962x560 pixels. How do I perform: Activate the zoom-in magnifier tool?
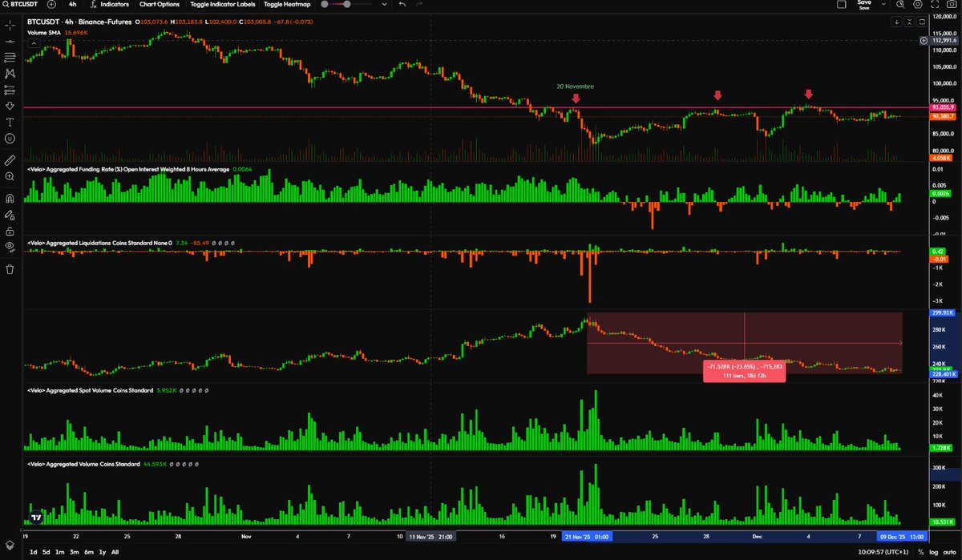tap(10, 175)
